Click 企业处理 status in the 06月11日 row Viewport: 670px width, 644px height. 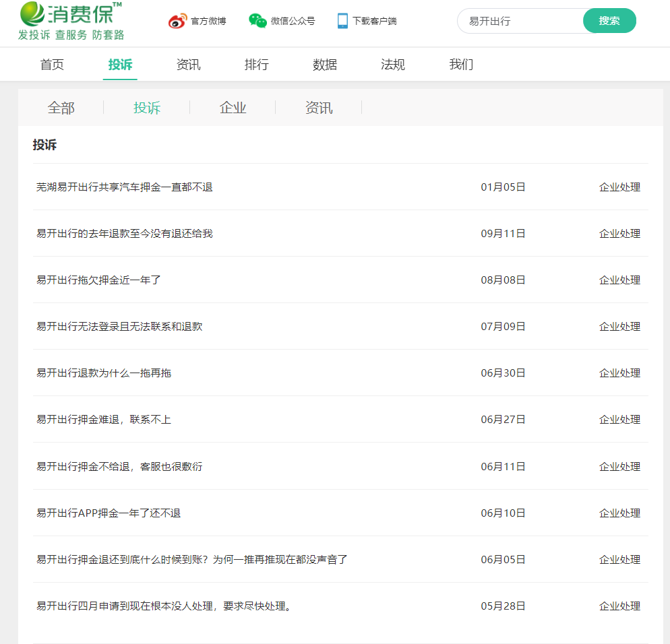point(619,467)
